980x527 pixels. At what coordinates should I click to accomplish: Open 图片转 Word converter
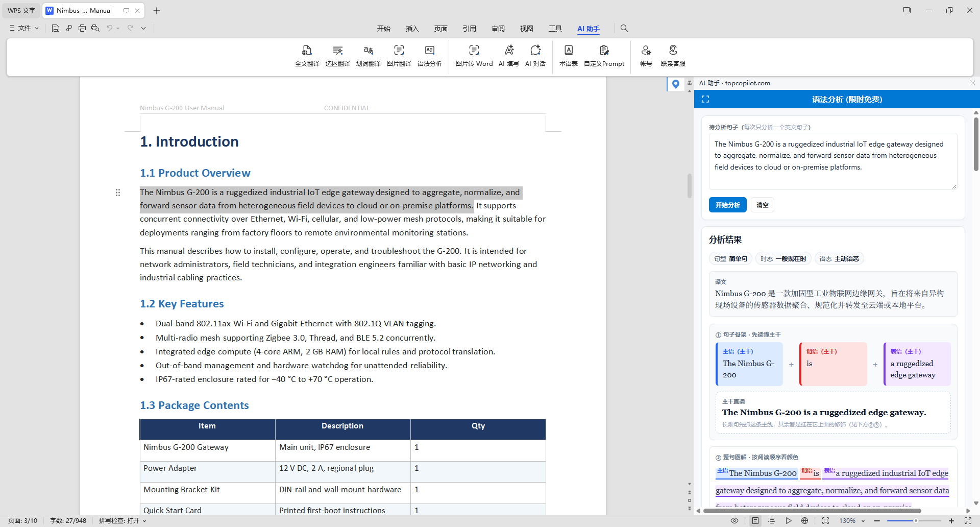[x=474, y=56]
